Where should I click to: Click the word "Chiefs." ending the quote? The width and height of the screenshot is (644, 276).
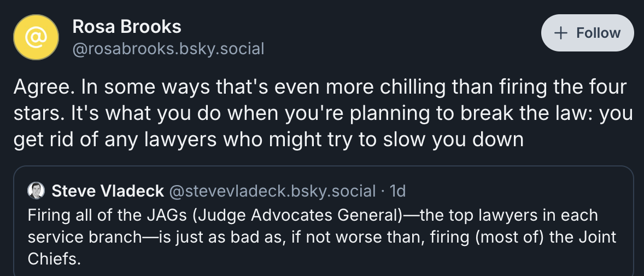[54, 258]
